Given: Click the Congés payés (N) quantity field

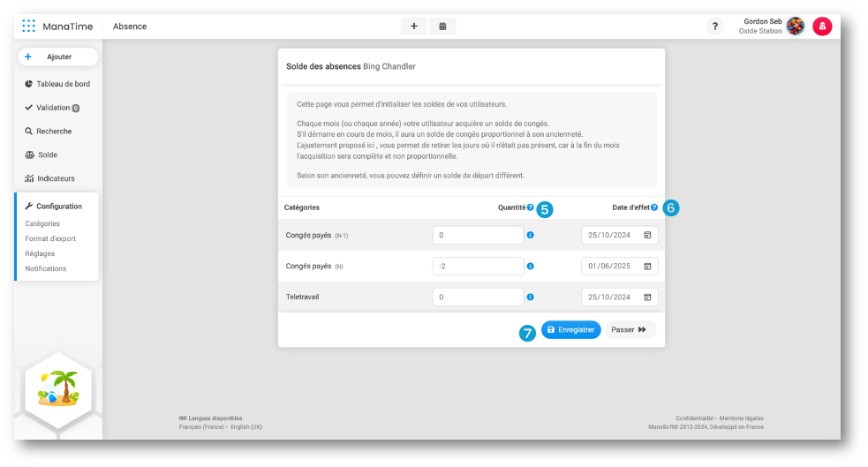Looking at the screenshot, I should pos(478,266).
